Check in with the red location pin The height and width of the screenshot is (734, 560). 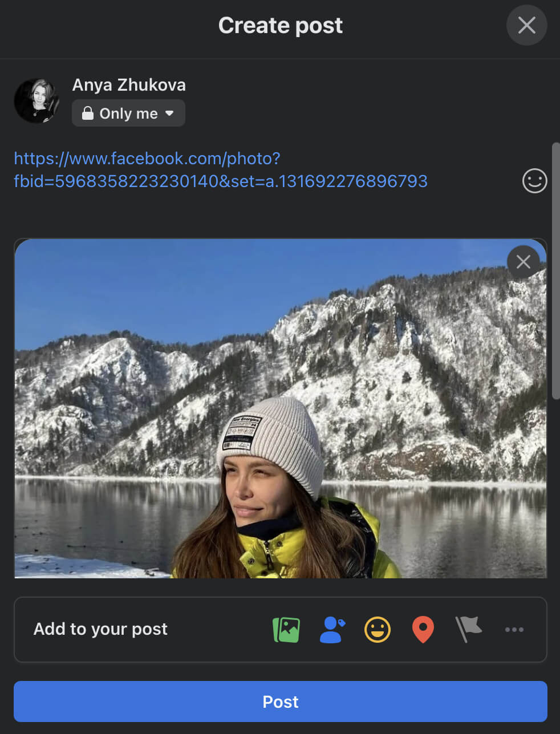tap(423, 630)
